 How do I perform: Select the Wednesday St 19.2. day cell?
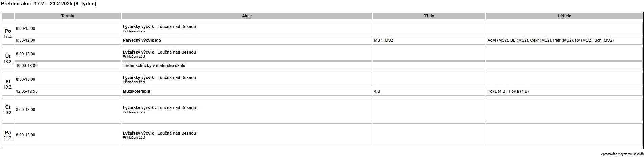(x=8, y=84)
